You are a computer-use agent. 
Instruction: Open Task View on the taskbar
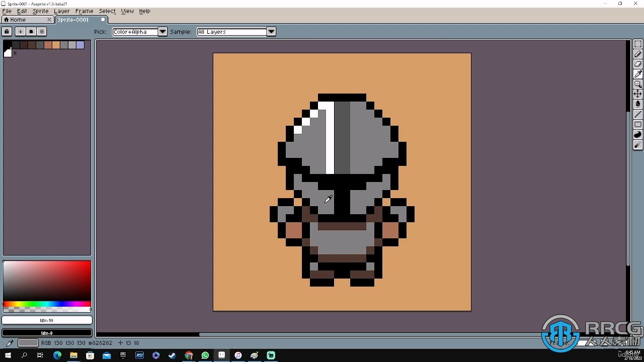40,355
